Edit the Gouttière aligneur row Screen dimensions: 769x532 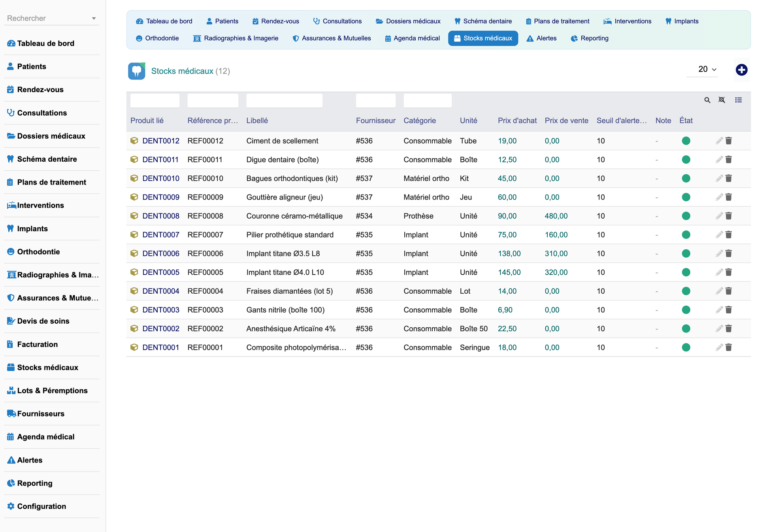[x=719, y=197]
